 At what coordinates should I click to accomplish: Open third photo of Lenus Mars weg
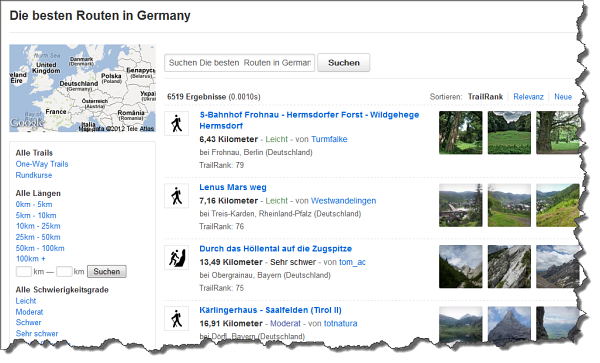click(558, 205)
